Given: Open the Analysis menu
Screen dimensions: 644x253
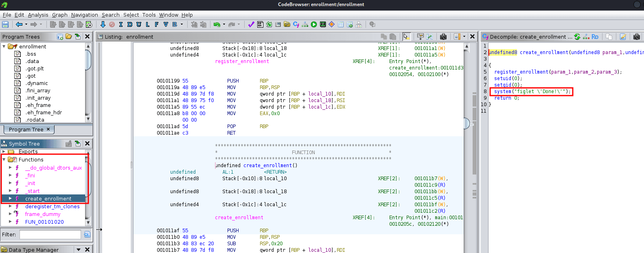Looking at the screenshot, I should click(38, 15).
